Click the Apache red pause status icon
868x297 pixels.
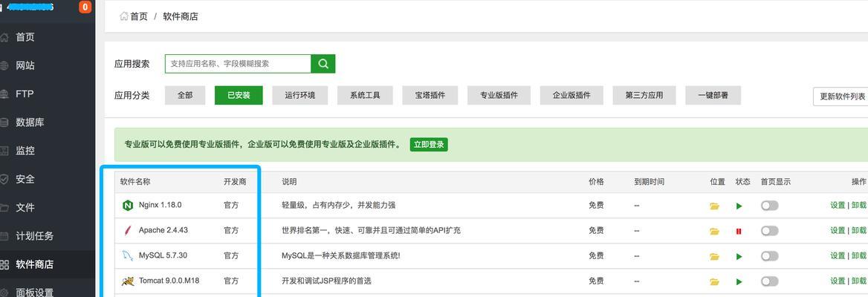[x=739, y=231]
